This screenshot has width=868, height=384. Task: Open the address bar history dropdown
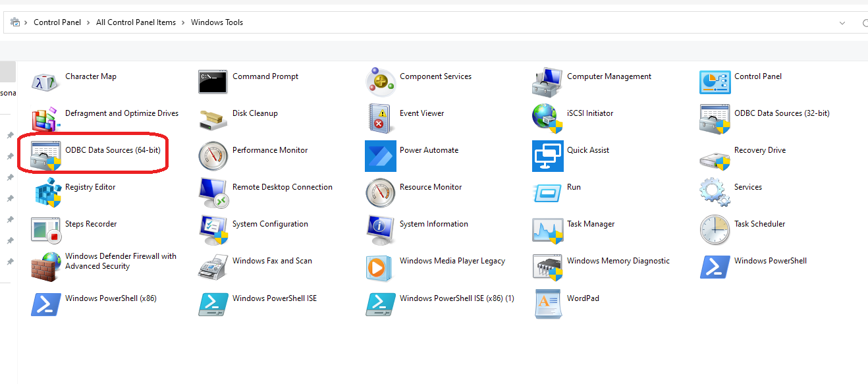(842, 22)
